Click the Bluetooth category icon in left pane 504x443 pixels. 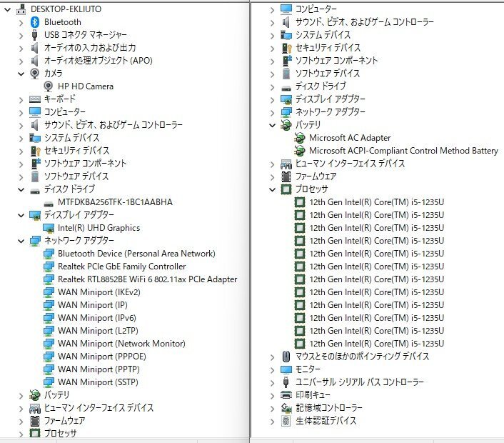click(x=35, y=22)
